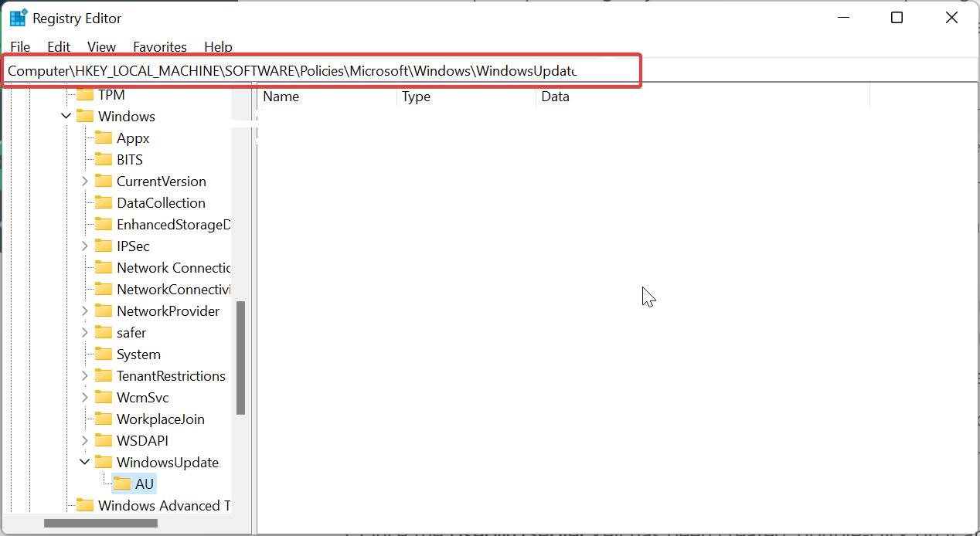Select the WindowsUpdate key label

click(x=168, y=463)
